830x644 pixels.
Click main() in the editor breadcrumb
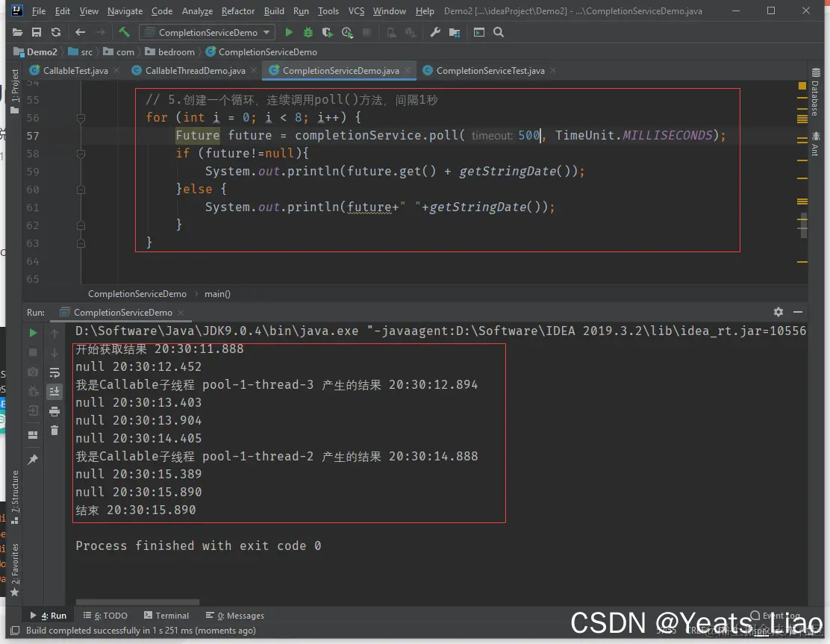[x=217, y=294]
